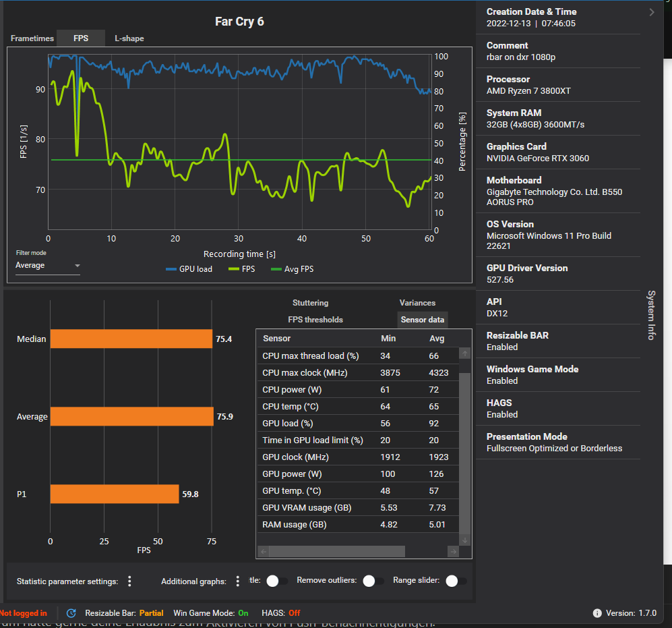Open the Variances tab
Screen dimensions: 672x628
coord(417,303)
